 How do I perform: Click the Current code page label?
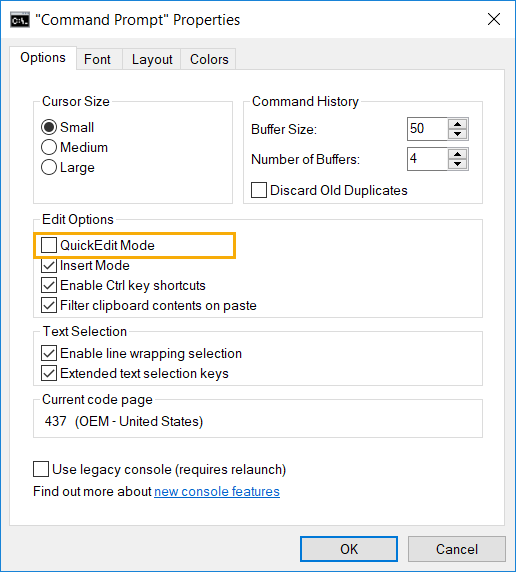coord(97,400)
